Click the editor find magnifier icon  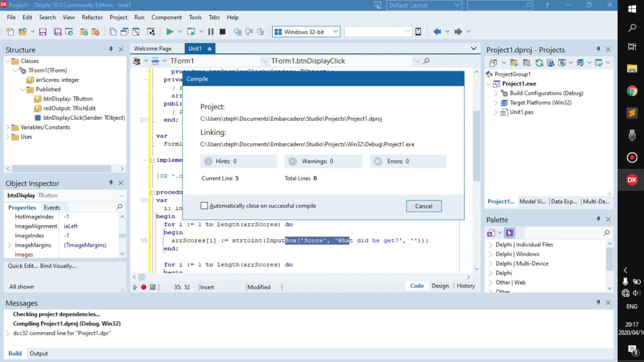pyautogui.click(x=426, y=61)
